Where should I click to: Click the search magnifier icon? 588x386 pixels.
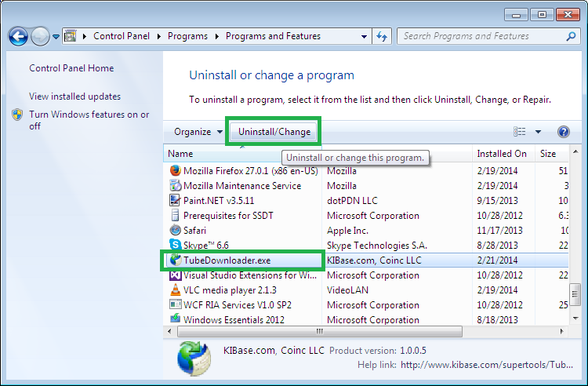pos(571,36)
